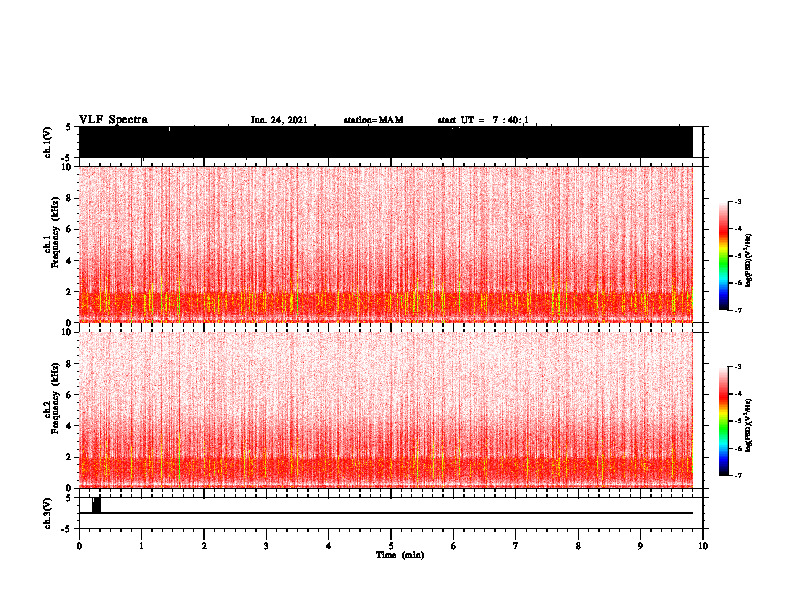The image size is (792, 612).
Task: Click the 'ch.1(V)' axis label
Action: [x=48, y=142]
